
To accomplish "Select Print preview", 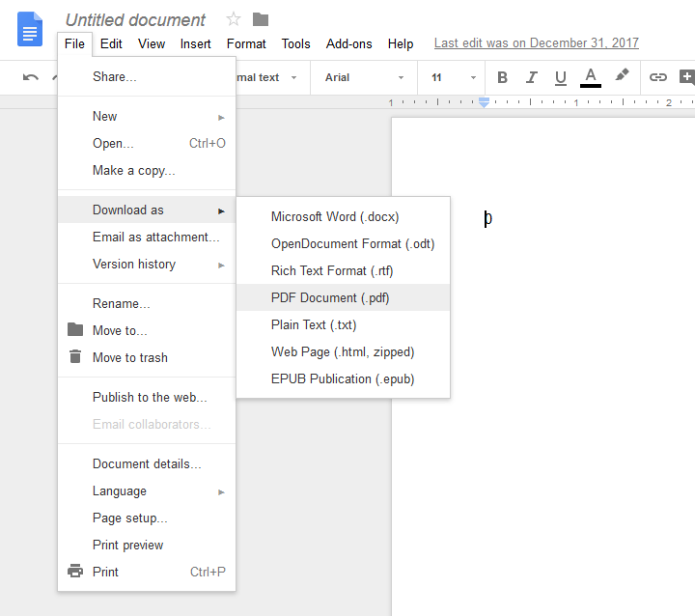I will click(147, 546).
